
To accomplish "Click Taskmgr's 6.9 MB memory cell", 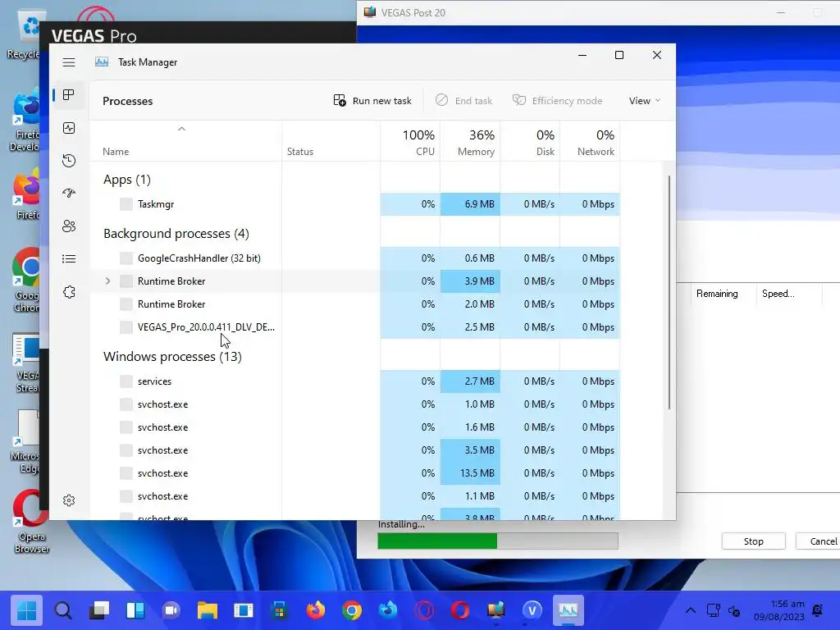I will pos(470,204).
